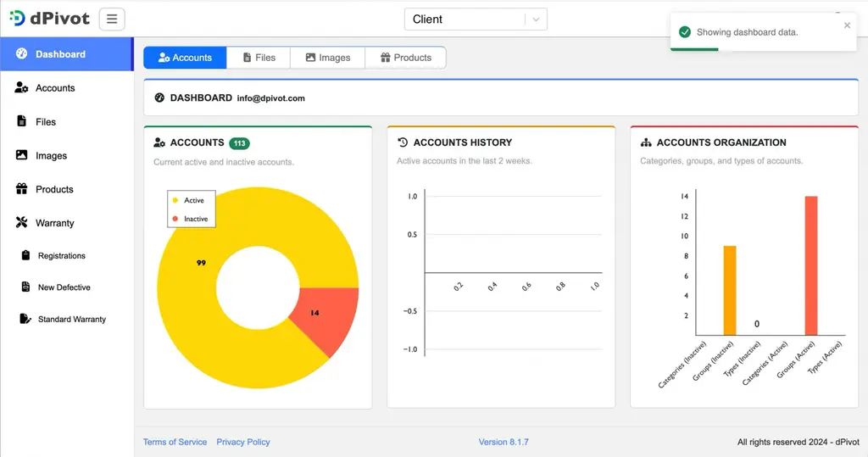Click the Accounts tab user icon
The height and width of the screenshot is (457, 868).
coord(164,58)
